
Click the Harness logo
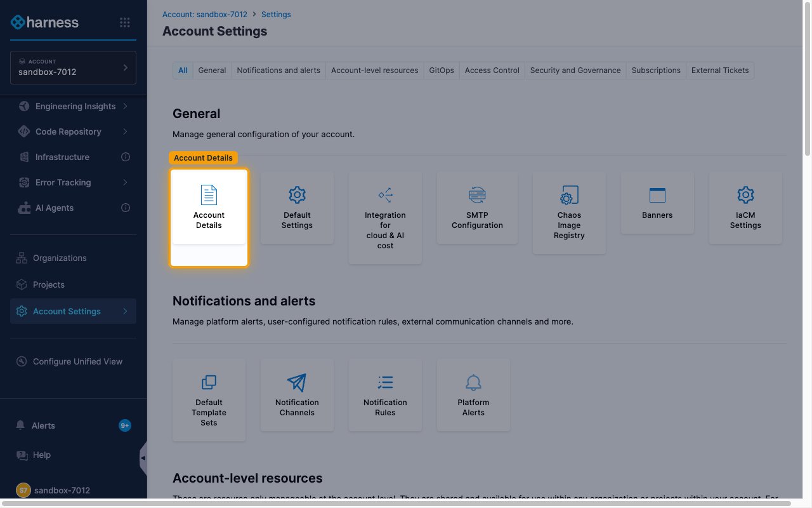[45, 22]
